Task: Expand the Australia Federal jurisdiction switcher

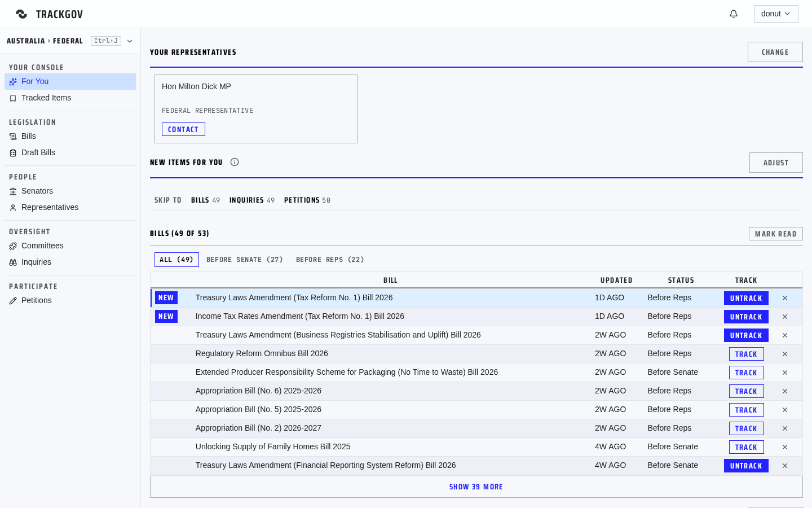Action: tap(130, 41)
